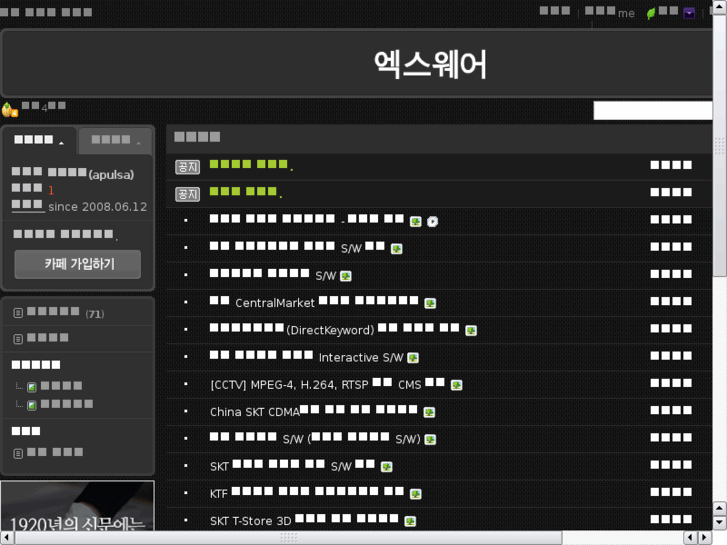Image resolution: width=727 pixels, height=545 pixels.
Task: Open image attachment icon on CentralMarket post
Action: pos(430,303)
